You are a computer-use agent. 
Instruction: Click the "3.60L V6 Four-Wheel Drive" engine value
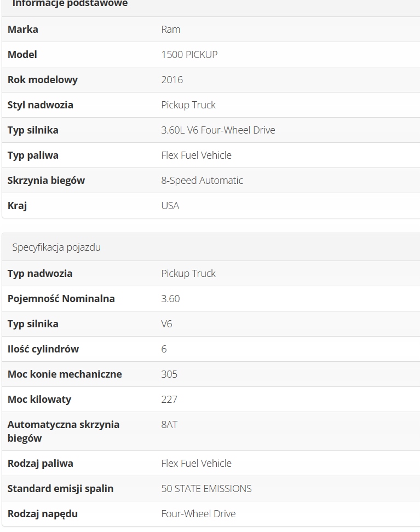pos(218,130)
